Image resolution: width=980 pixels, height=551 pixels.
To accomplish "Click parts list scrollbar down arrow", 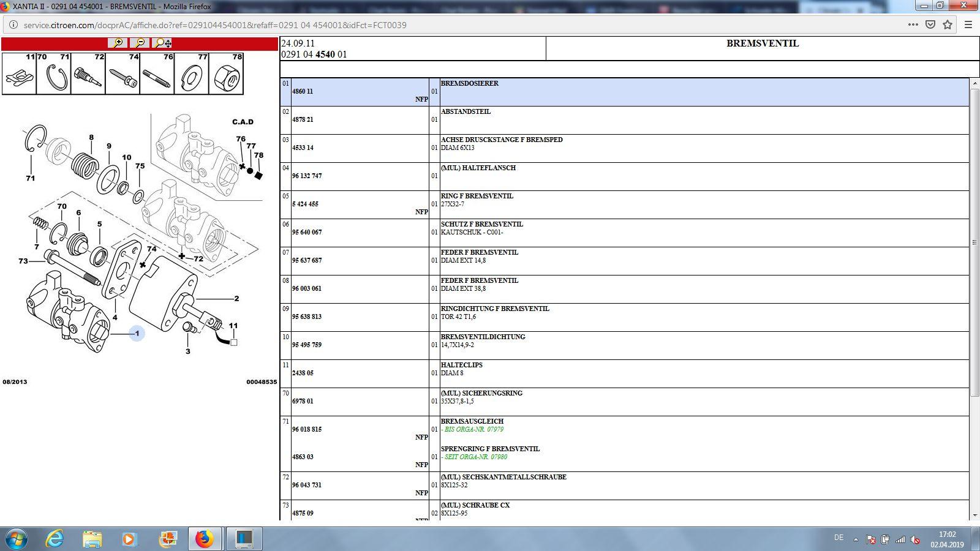I will 974,515.
